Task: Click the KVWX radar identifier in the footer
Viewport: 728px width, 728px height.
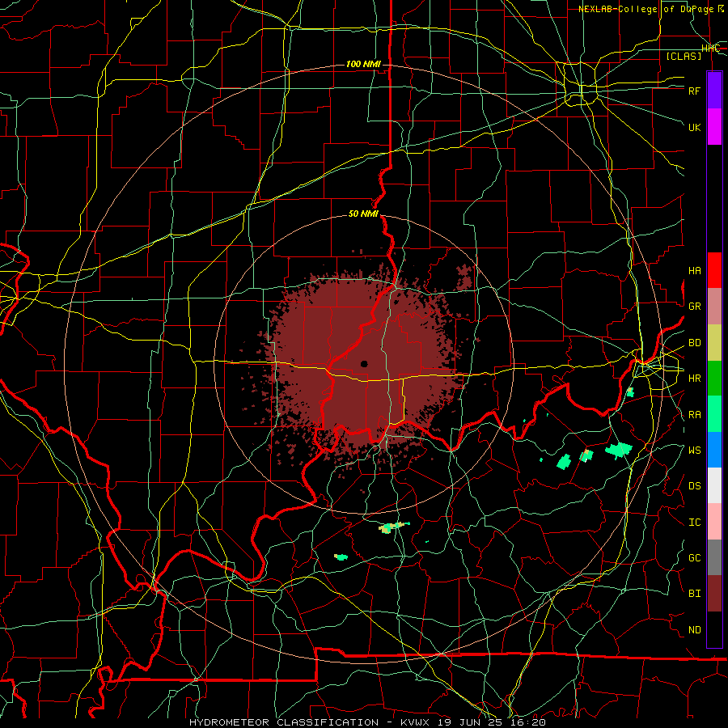Action: pos(417,722)
